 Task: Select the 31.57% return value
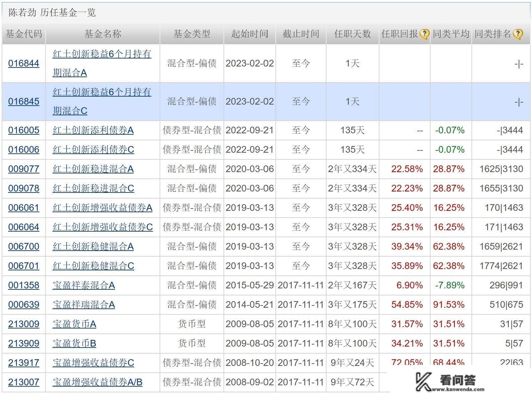tap(407, 324)
